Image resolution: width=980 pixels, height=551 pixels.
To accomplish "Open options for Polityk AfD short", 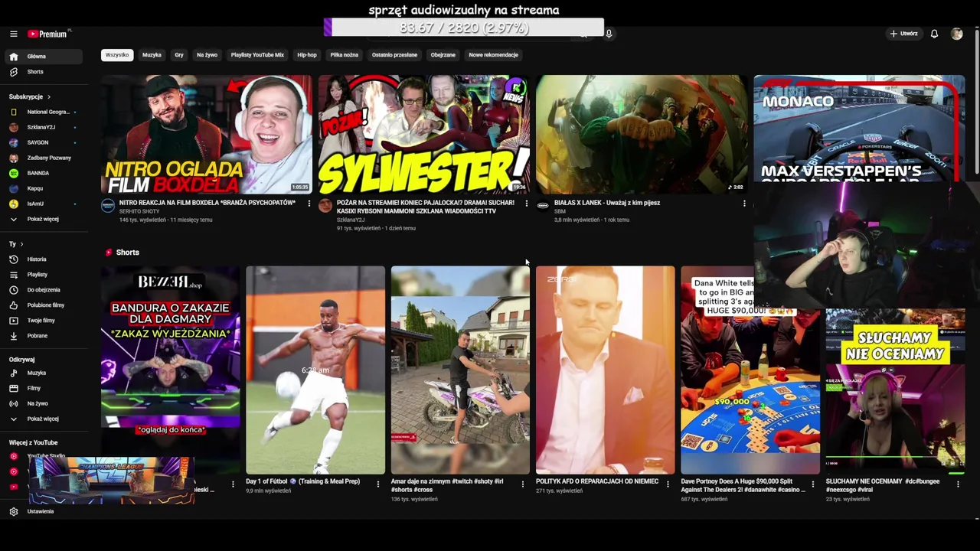I will (668, 484).
